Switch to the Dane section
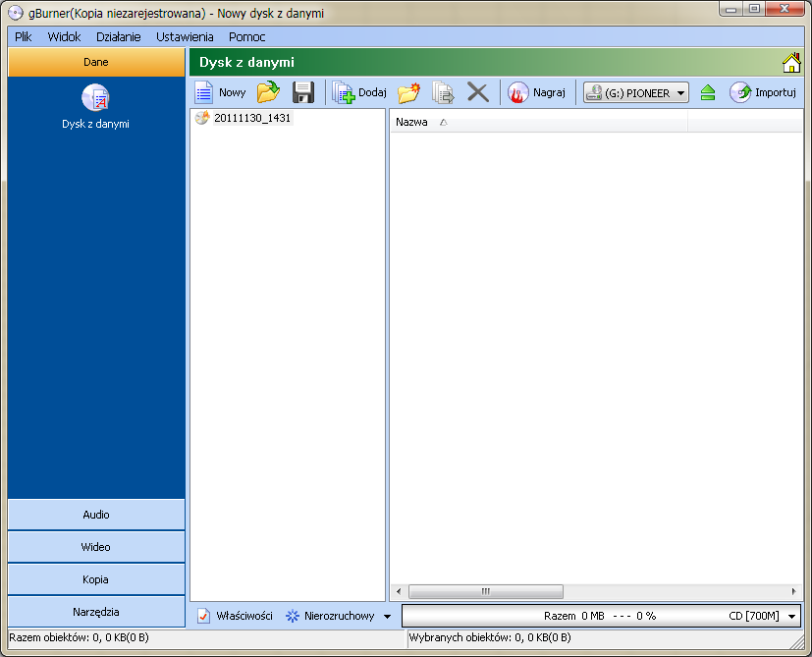The width and height of the screenshot is (812, 657). pos(96,62)
